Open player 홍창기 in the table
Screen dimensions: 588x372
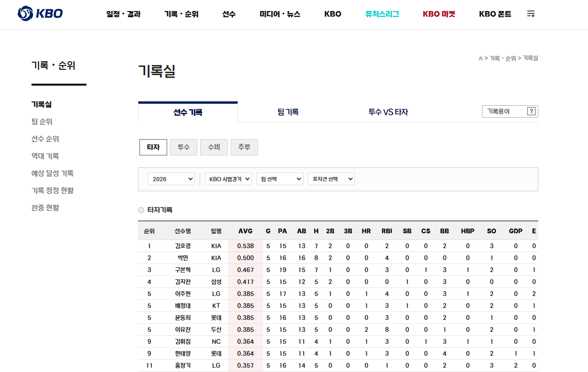click(x=182, y=365)
